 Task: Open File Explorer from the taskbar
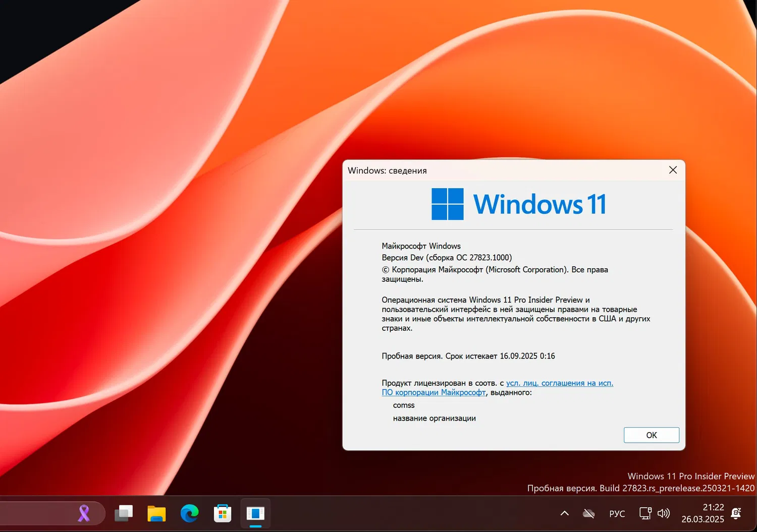pyautogui.click(x=156, y=513)
